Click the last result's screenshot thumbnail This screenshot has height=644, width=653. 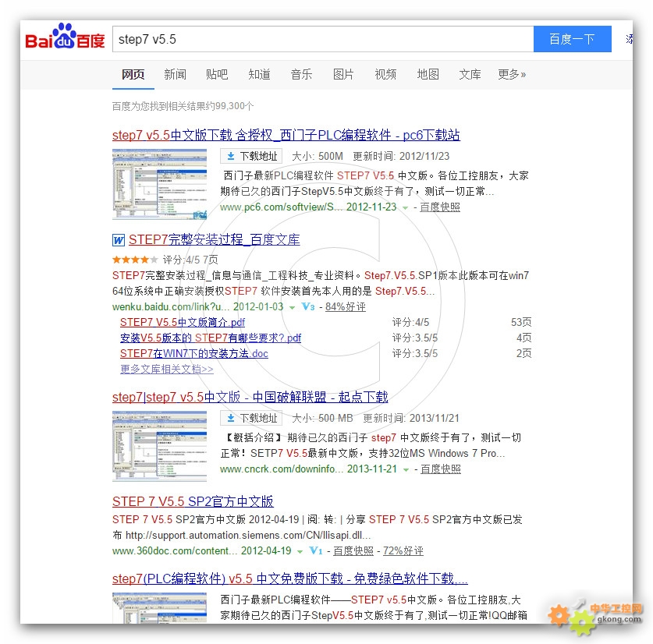point(159,608)
